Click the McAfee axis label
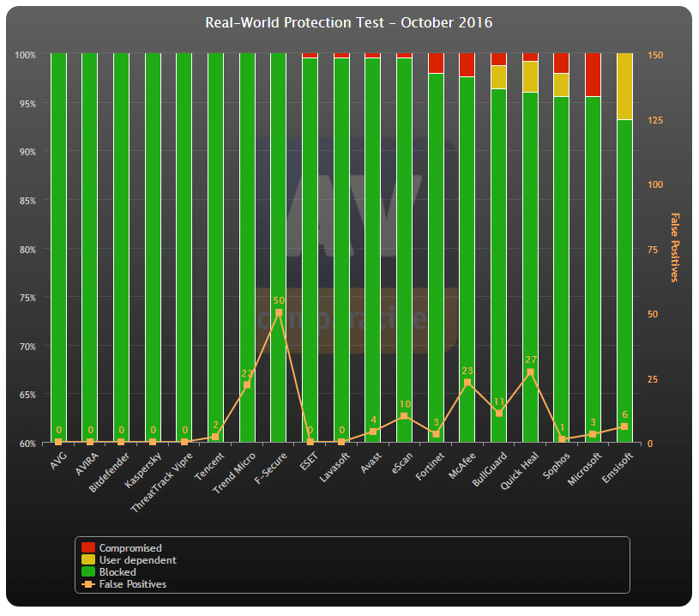Viewport: 699px width, 616px height. coord(461,465)
